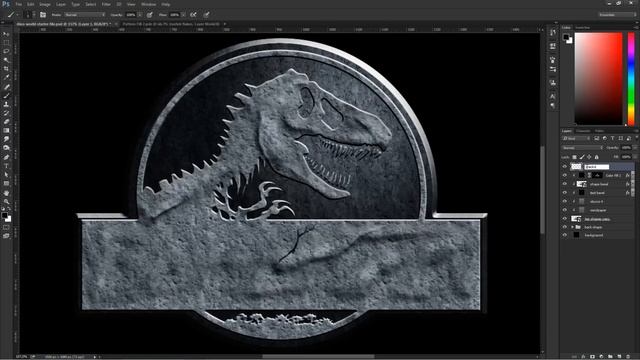Click the foreground color swatch in Color panel
The width and height of the screenshot is (640, 360).
click(566, 37)
